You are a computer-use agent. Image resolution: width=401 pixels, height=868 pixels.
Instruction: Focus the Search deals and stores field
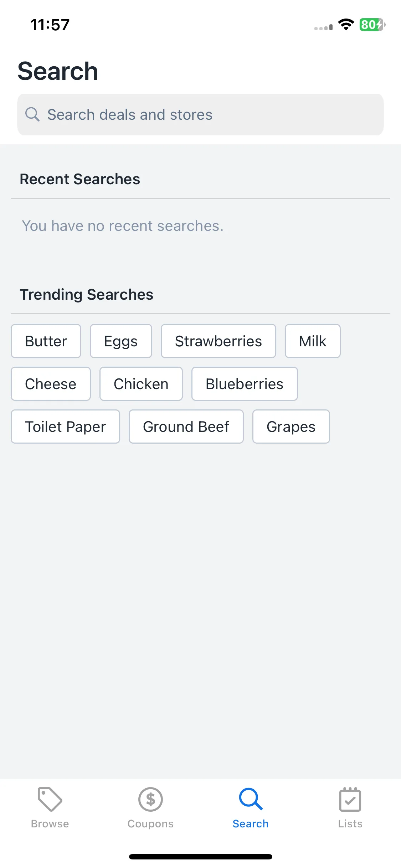[200, 115]
